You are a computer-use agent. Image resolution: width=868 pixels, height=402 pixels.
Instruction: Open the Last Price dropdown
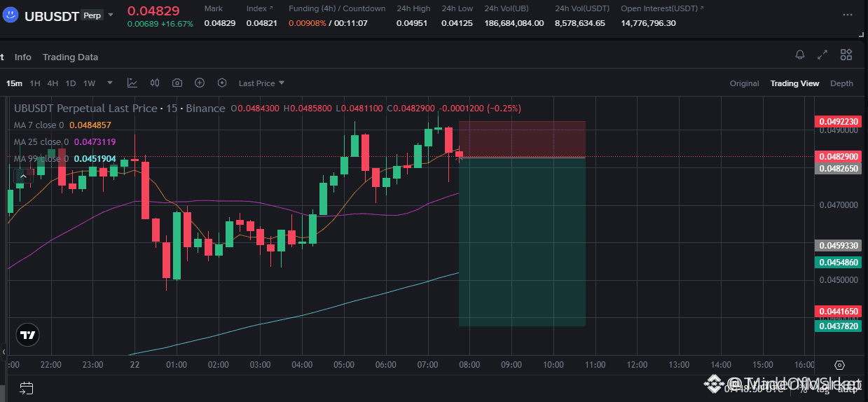pyautogui.click(x=261, y=83)
